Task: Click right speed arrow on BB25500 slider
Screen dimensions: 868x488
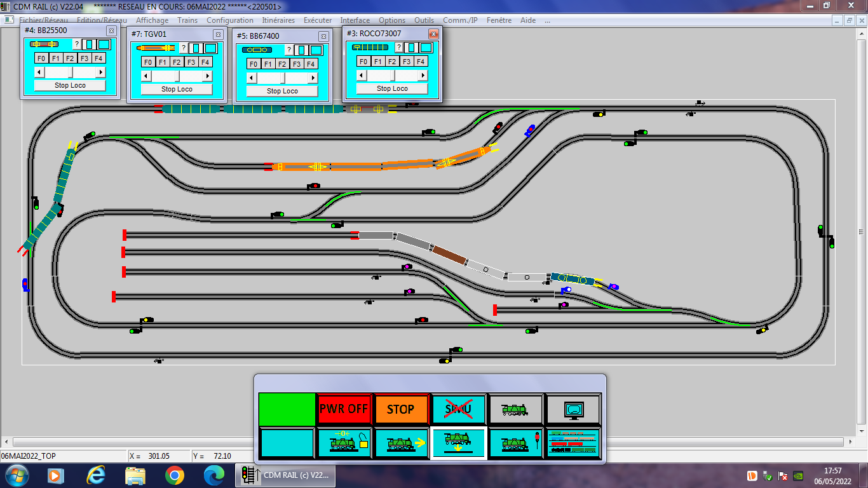Action: 100,72
